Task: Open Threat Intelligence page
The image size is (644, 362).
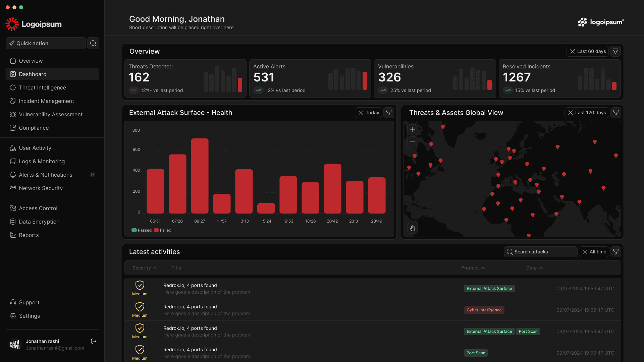Action: coord(52,87)
